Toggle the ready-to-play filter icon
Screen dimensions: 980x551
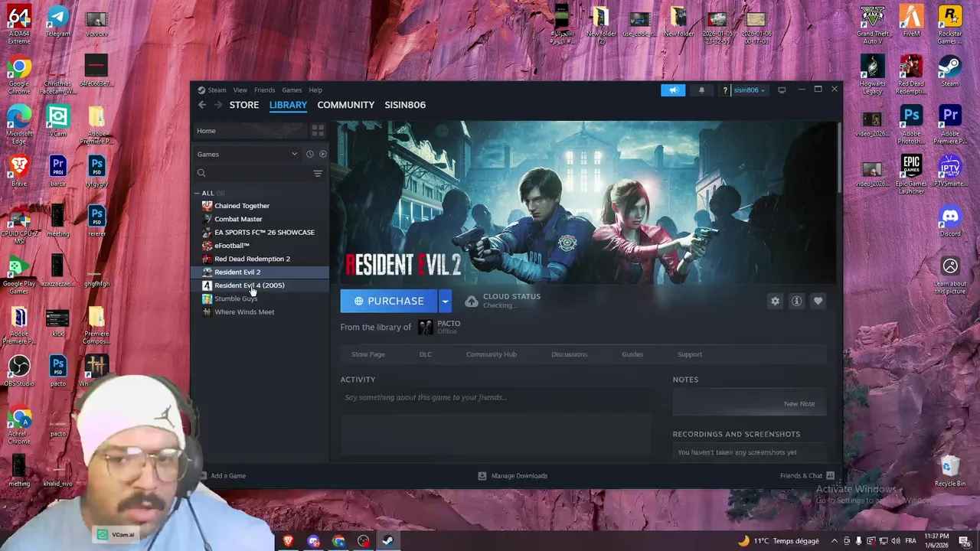[322, 154]
